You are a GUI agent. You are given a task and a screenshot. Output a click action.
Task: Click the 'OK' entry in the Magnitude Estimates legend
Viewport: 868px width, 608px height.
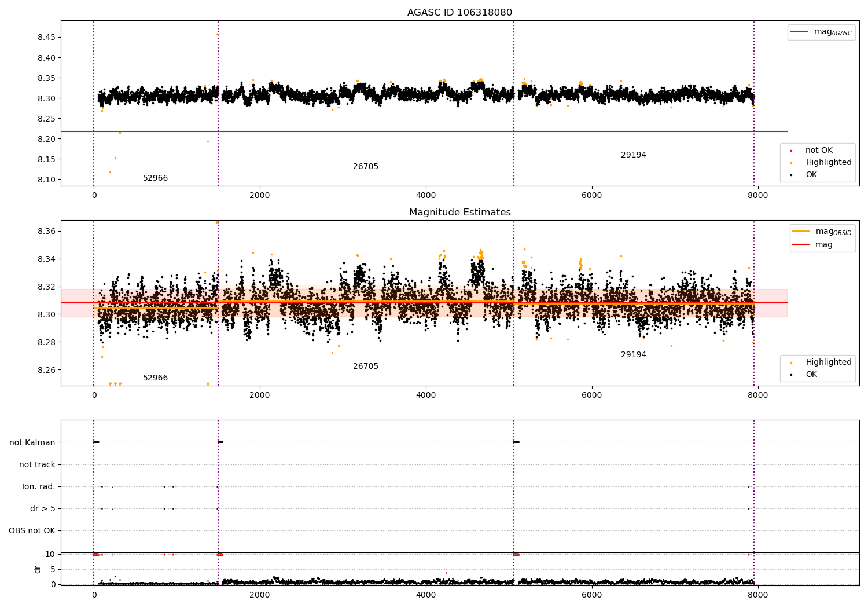point(811,375)
